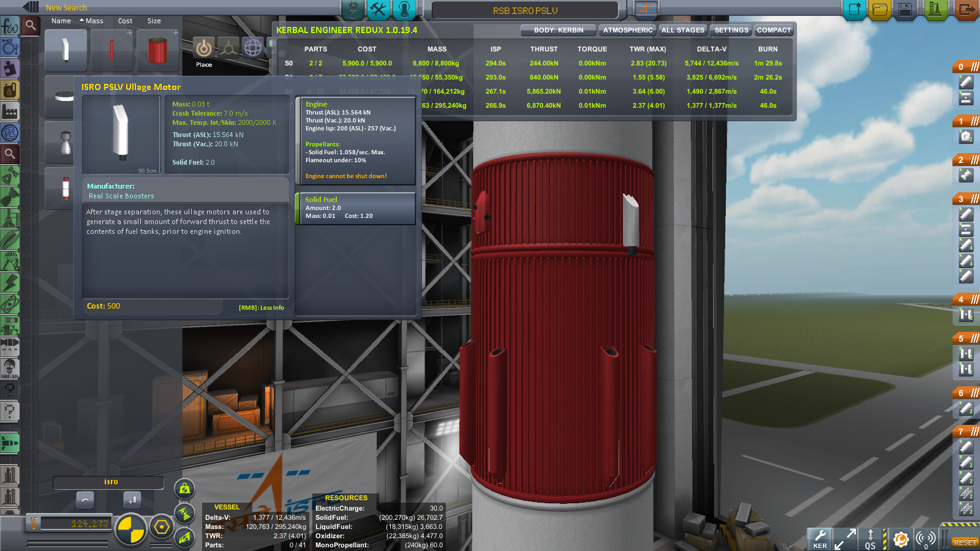Toggle the center of lift indicator

pyautogui.click(x=184, y=538)
